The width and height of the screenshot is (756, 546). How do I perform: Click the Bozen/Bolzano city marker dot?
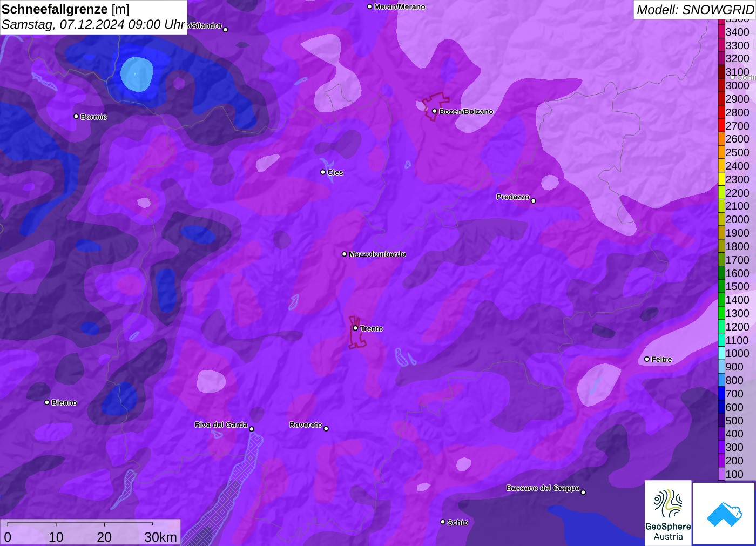pyautogui.click(x=434, y=111)
